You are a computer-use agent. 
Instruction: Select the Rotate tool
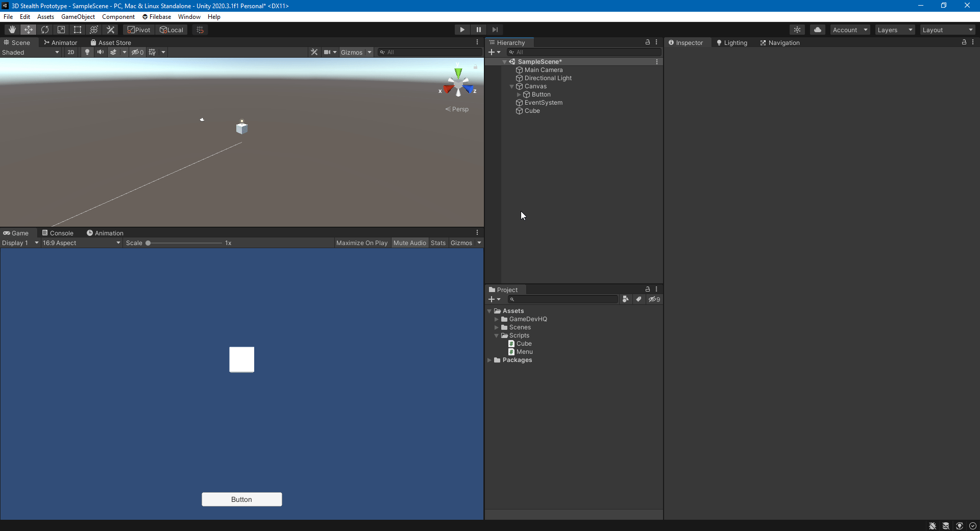click(45, 30)
